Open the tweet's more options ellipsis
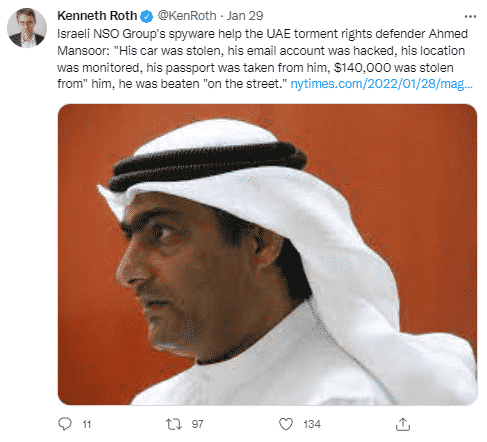The image size is (487, 442). click(x=470, y=16)
